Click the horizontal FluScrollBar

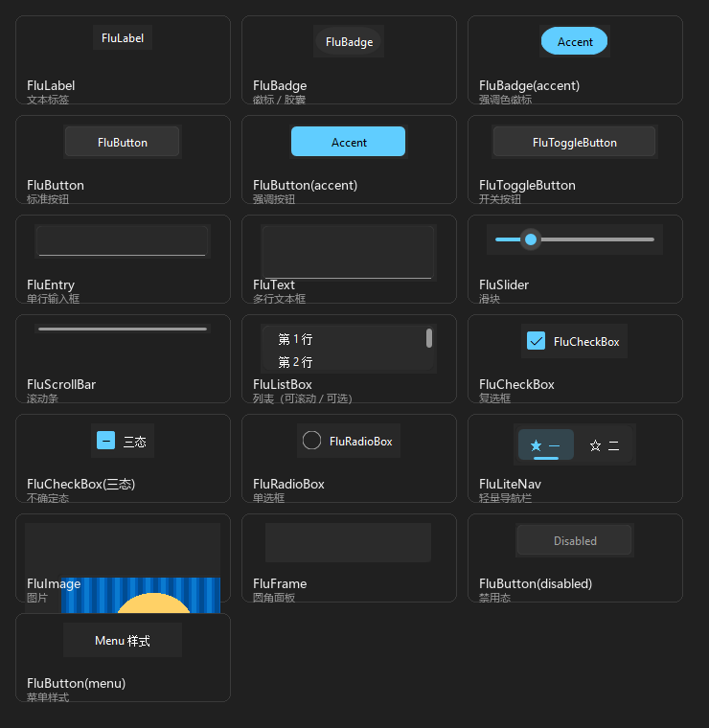pos(123,329)
